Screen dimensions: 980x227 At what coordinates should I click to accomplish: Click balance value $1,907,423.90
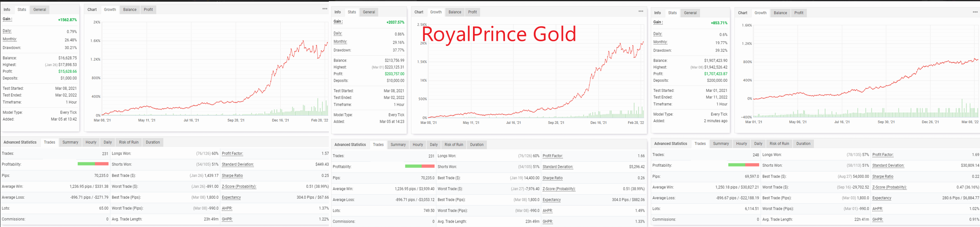click(x=716, y=60)
